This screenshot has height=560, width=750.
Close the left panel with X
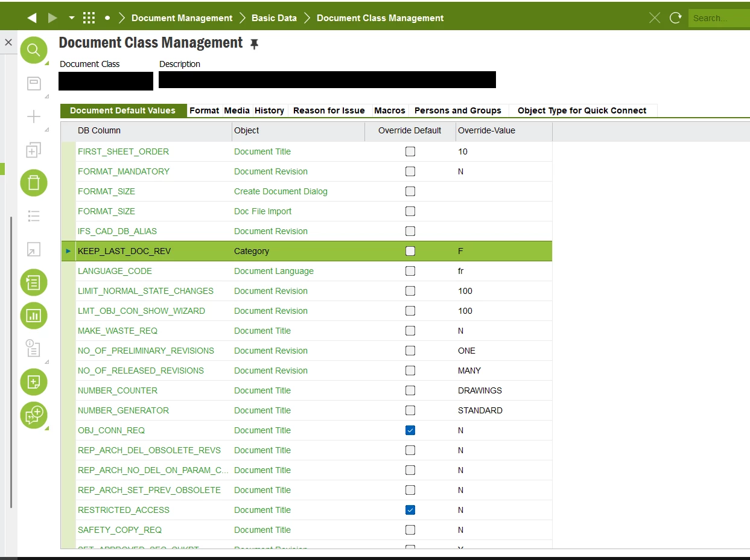click(x=8, y=42)
